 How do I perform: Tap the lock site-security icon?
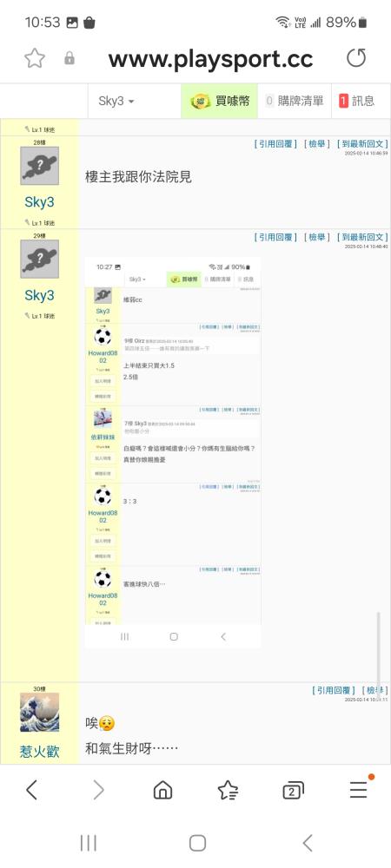70,58
